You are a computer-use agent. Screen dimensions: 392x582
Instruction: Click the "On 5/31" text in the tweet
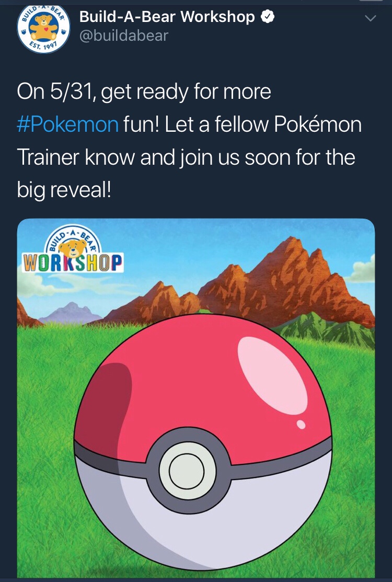pyautogui.click(x=54, y=92)
